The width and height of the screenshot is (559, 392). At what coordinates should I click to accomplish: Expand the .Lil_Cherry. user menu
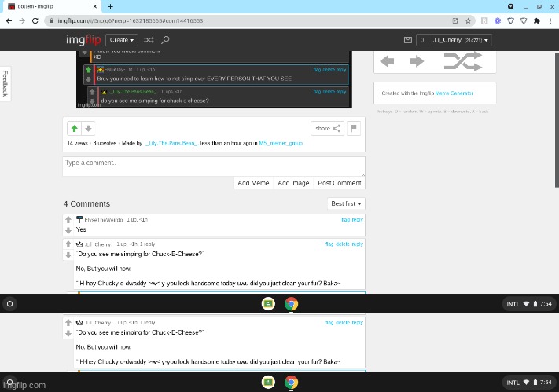tap(460, 40)
